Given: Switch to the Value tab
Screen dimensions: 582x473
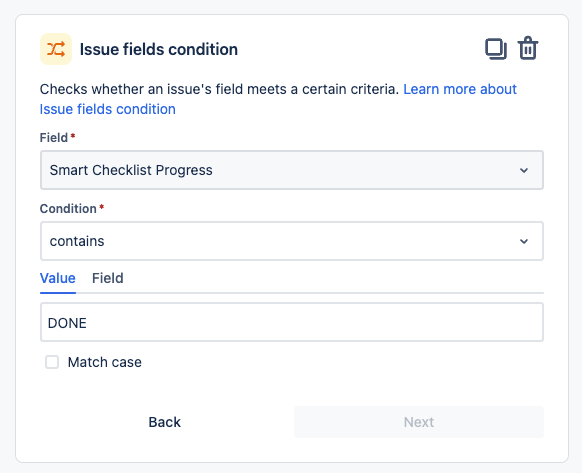Looking at the screenshot, I should coord(58,278).
